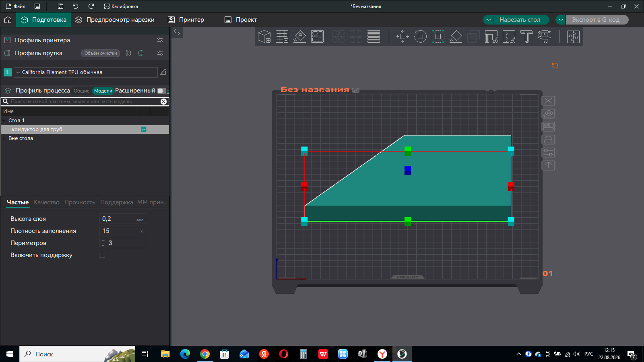Open the Assembly puzzle tool
This screenshot has width=644, height=362.
pyautogui.click(x=573, y=37)
